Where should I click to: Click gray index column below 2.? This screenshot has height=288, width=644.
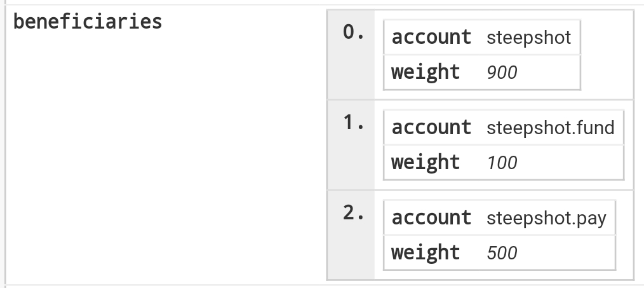351,251
